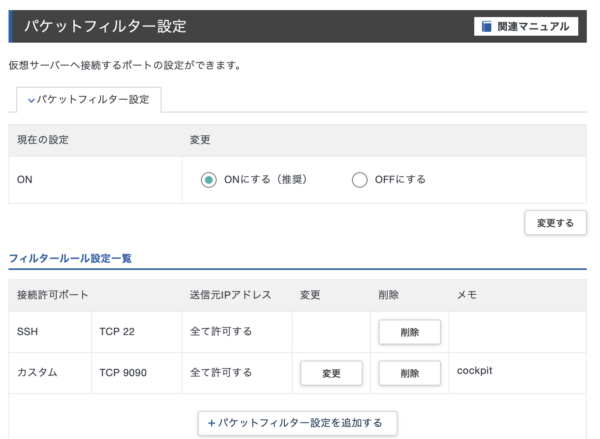This screenshot has width=600, height=439.
Task: Collapse the パケットフィルター設定 chevron
Action: (32, 100)
